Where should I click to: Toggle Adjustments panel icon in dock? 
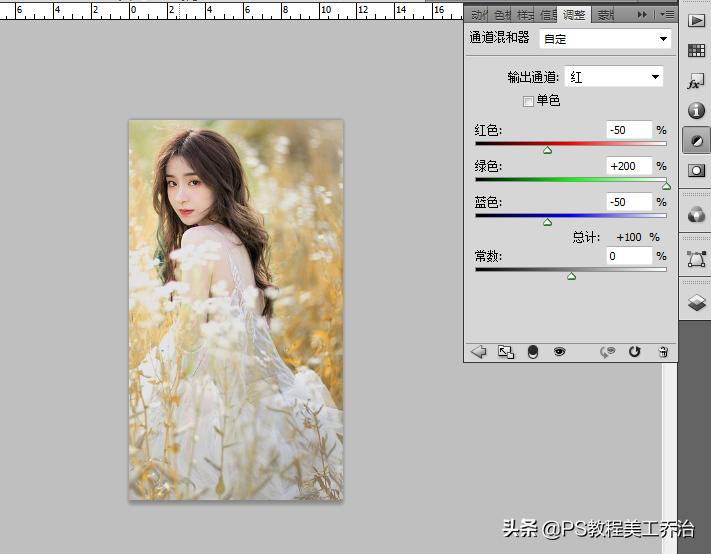point(696,141)
